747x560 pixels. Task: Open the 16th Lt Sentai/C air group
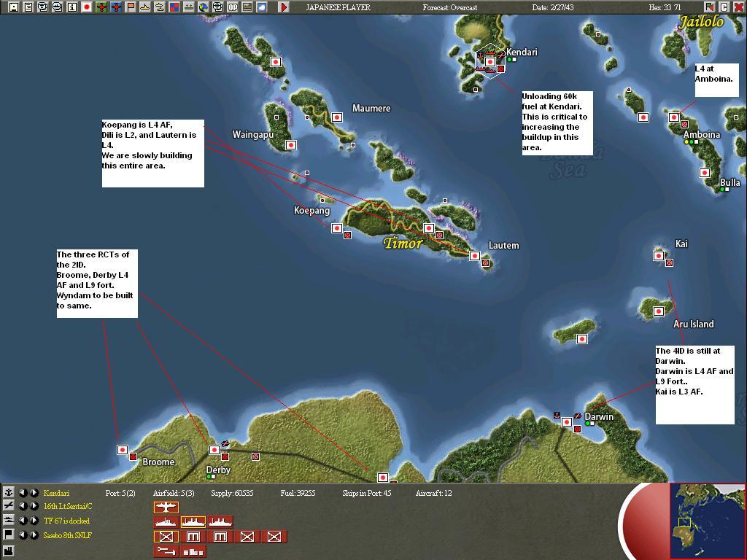coord(68,507)
